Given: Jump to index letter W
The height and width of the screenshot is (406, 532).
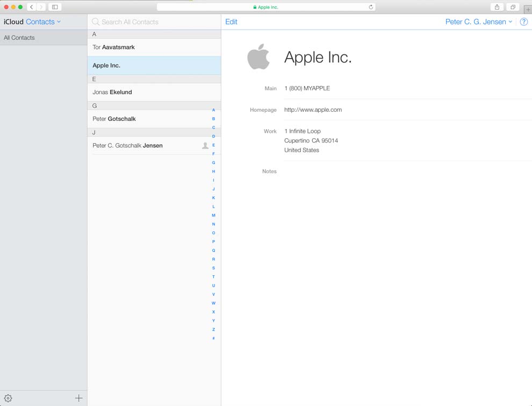Looking at the screenshot, I should 213,303.
